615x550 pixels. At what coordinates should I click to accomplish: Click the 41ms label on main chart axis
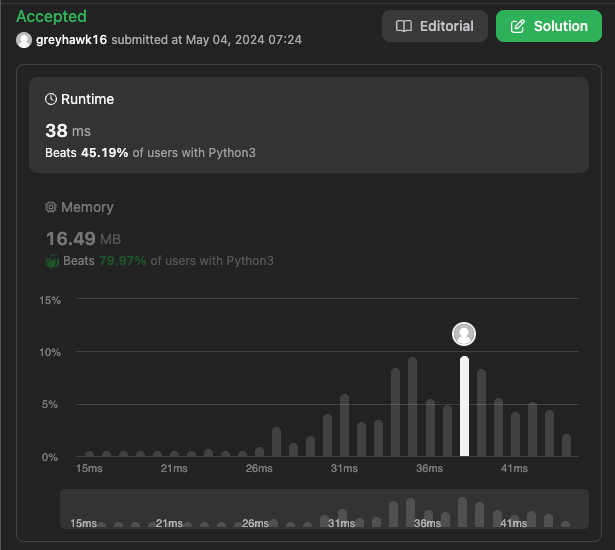(514, 468)
